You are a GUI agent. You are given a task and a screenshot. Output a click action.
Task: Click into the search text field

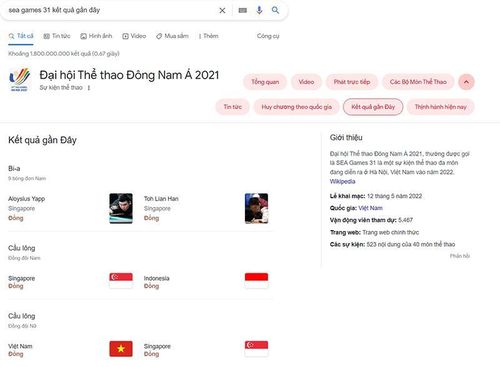[110, 10]
